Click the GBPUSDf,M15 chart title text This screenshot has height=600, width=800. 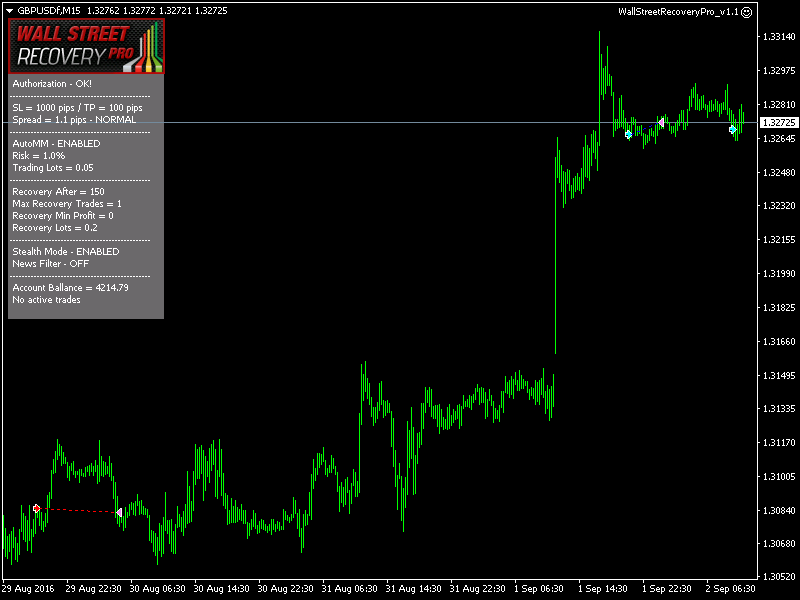point(49,11)
